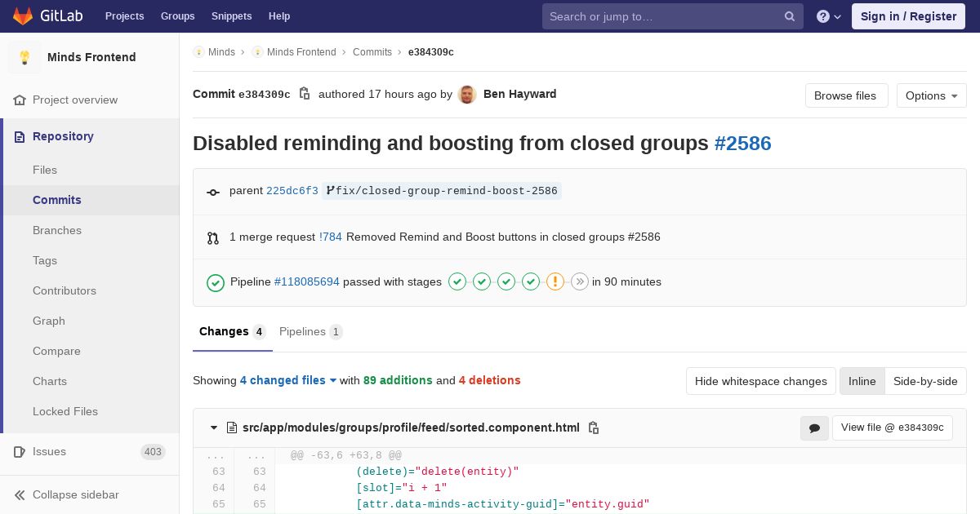The image size is (980, 514).
Task: Click Ben Hayward's avatar
Action: tap(467, 95)
